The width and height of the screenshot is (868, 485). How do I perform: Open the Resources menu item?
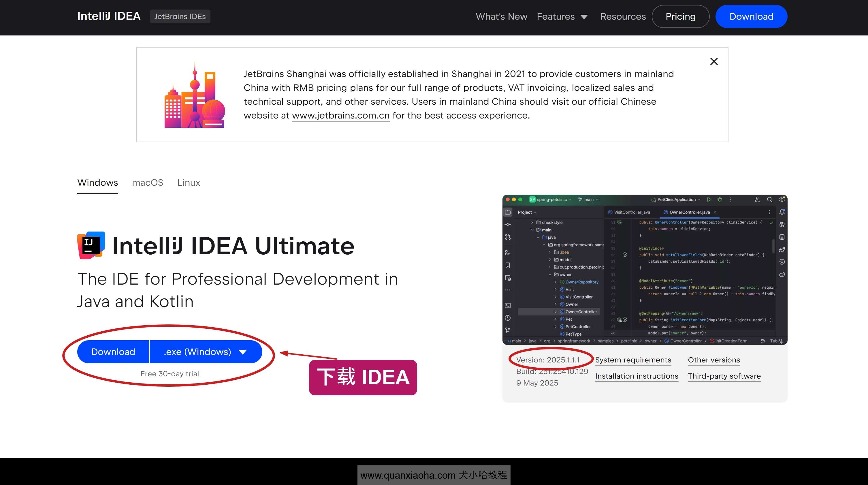tap(623, 16)
